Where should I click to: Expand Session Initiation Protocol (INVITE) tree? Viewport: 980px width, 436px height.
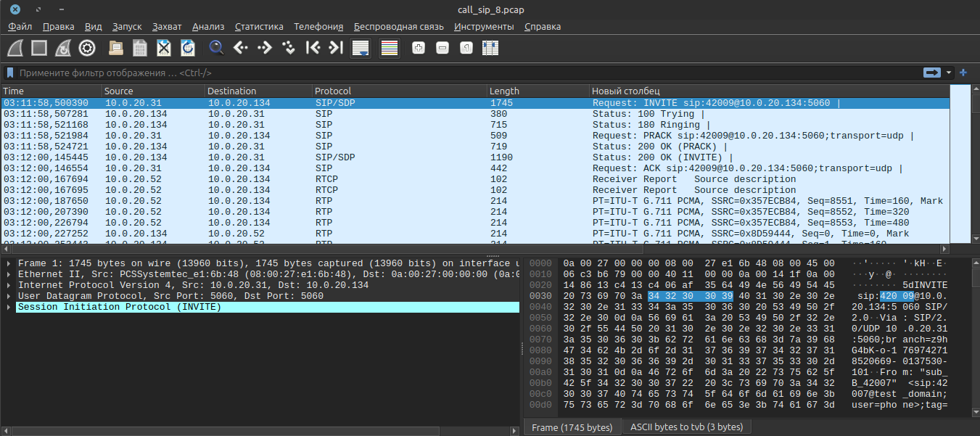pyautogui.click(x=8, y=308)
